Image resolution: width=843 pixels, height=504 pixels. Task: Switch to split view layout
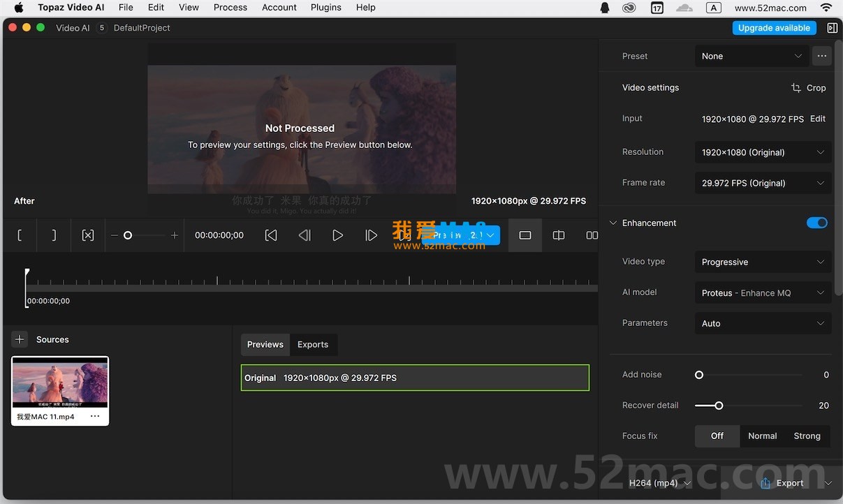559,235
